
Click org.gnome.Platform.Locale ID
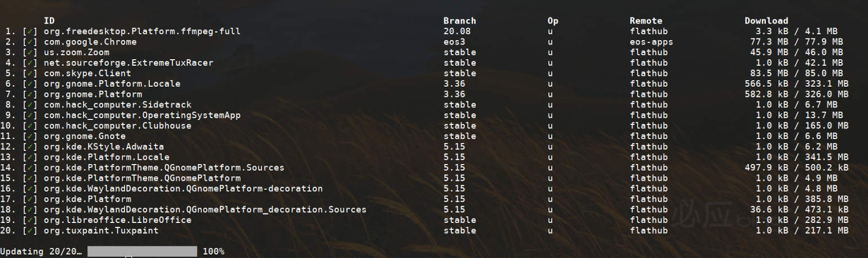pyautogui.click(x=112, y=84)
